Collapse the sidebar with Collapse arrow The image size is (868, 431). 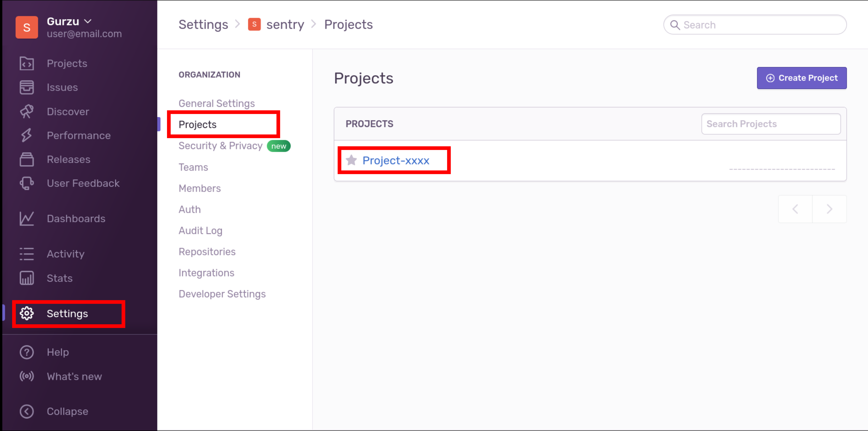pyautogui.click(x=27, y=411)
